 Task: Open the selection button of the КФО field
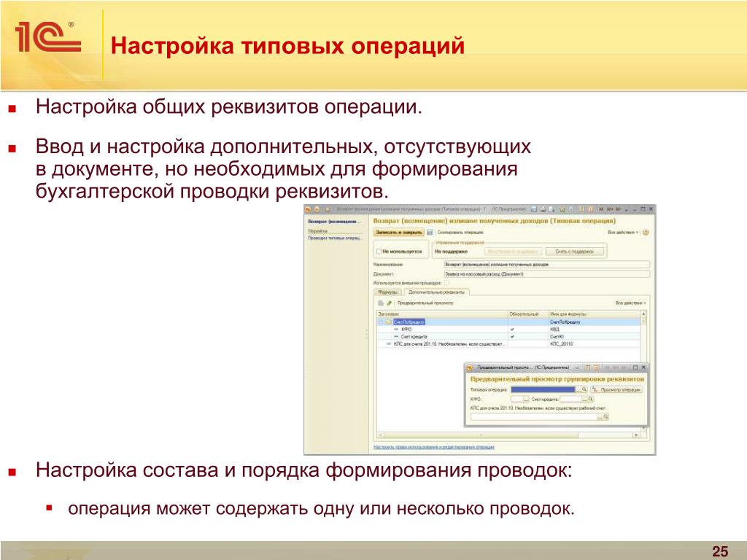pos(526,399)
